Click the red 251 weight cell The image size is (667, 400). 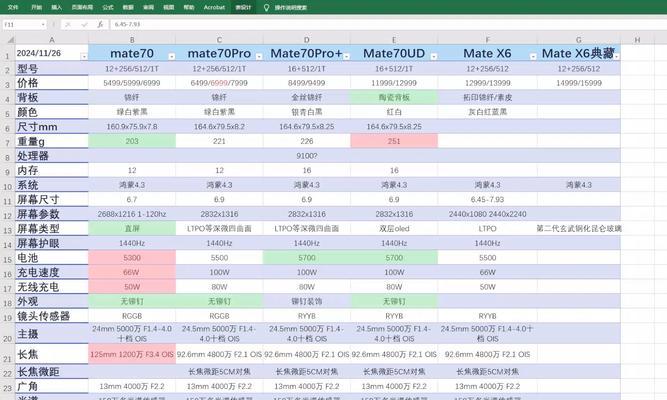[x=394, y=141]
